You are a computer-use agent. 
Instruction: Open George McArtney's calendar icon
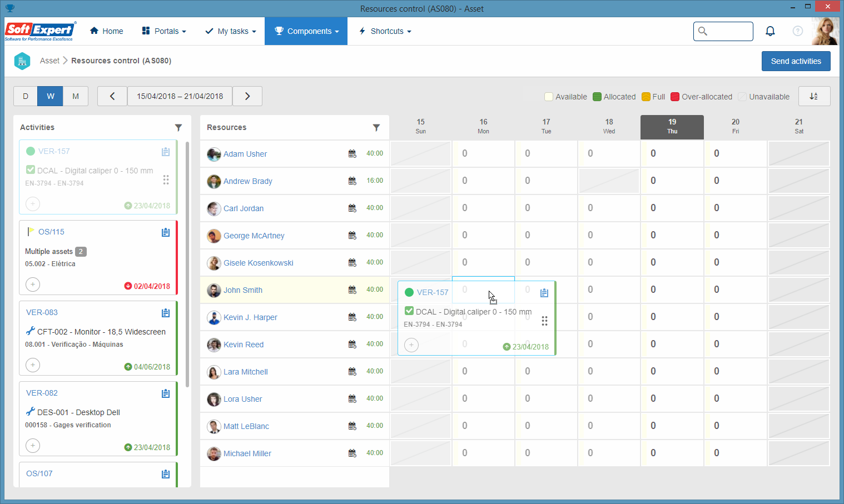(x=353, y=236)
